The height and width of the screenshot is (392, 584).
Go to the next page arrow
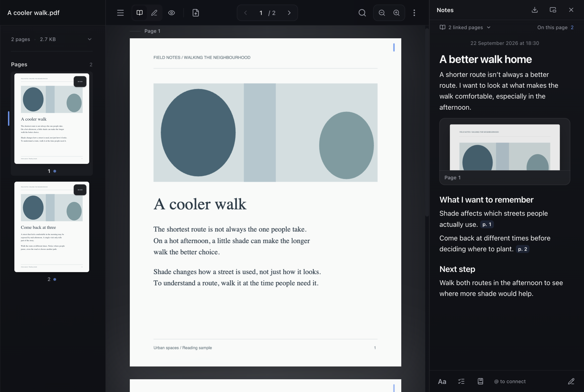(x=289, y=13)
